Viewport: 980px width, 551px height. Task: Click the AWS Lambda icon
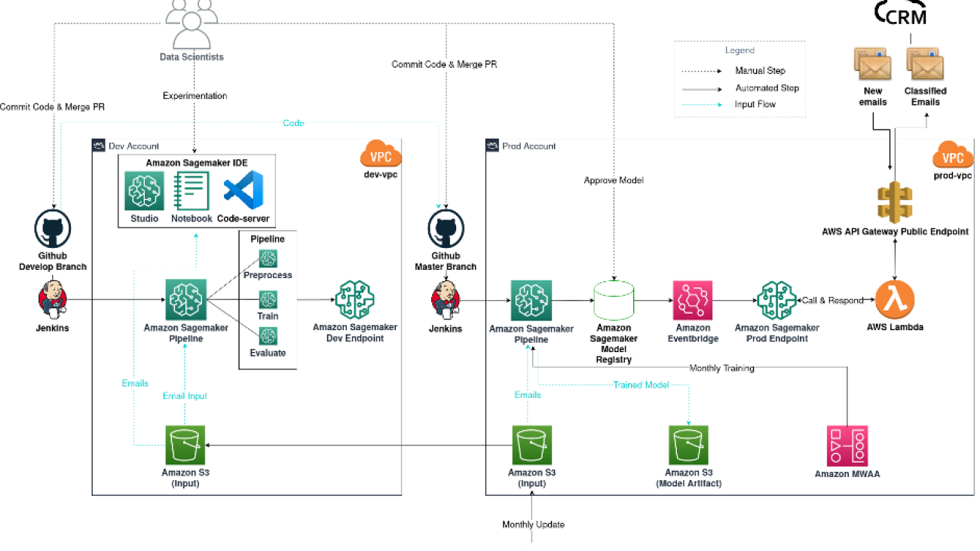(x=895, y=301)
